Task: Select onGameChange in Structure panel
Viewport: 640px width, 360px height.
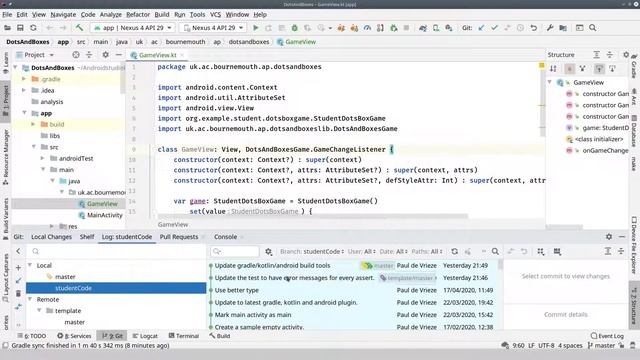Action: click(605, 150)
